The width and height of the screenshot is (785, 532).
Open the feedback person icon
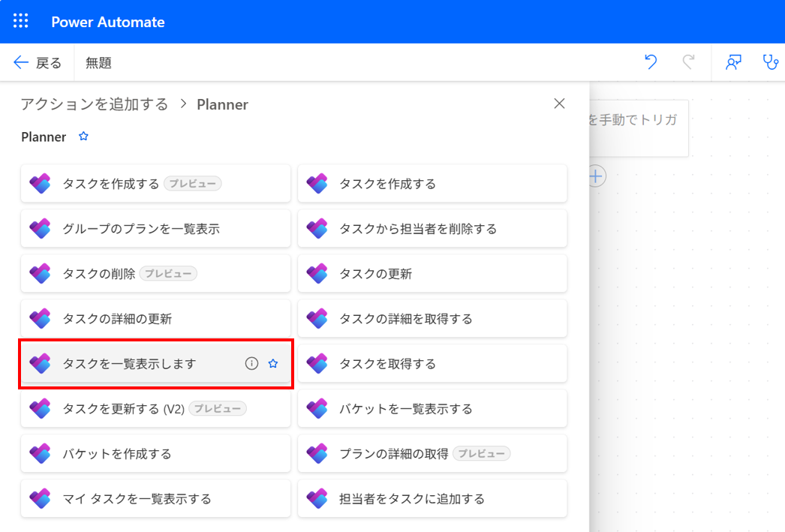click(x=733, y=62)
